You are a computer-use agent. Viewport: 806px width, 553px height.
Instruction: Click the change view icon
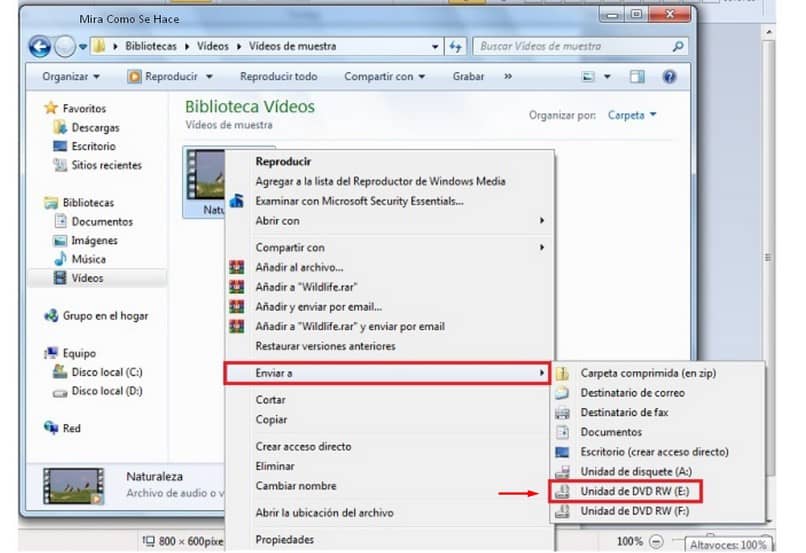(x=588, y=77)
